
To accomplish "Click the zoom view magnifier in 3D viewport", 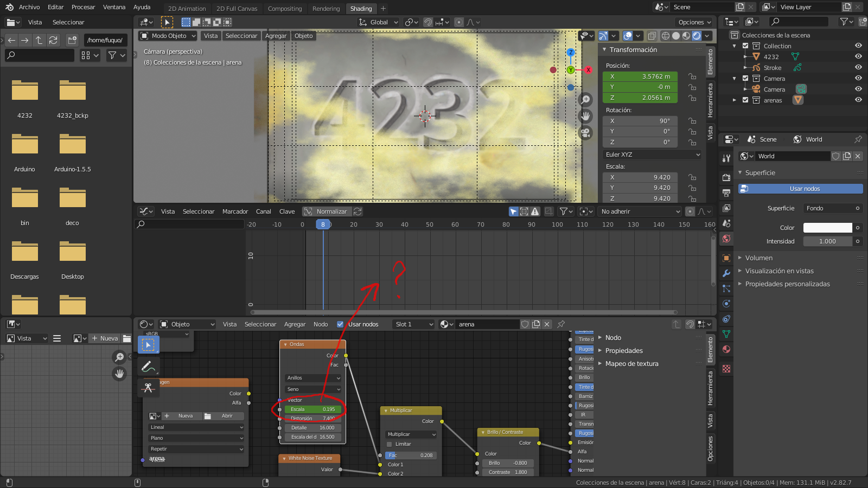I will [585, 99].
